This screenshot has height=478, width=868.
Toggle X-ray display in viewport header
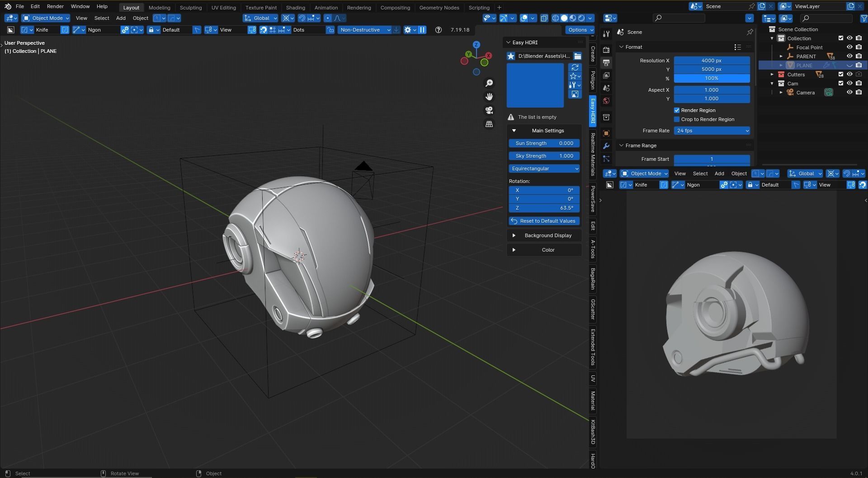point(544,19)
